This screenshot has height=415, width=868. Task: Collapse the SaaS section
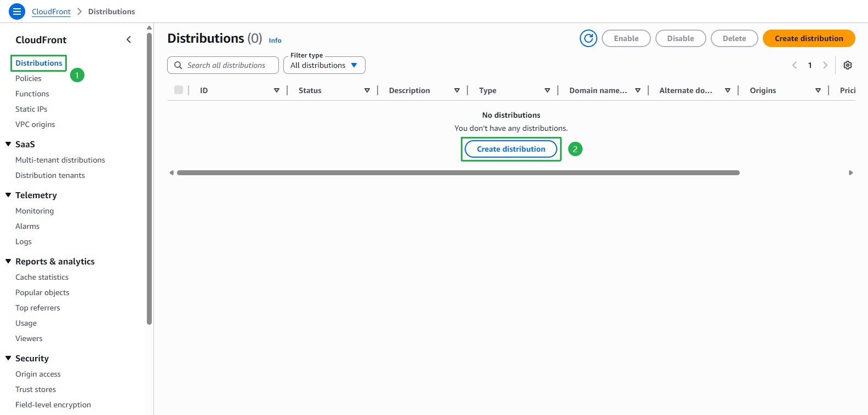pos(8,144)
